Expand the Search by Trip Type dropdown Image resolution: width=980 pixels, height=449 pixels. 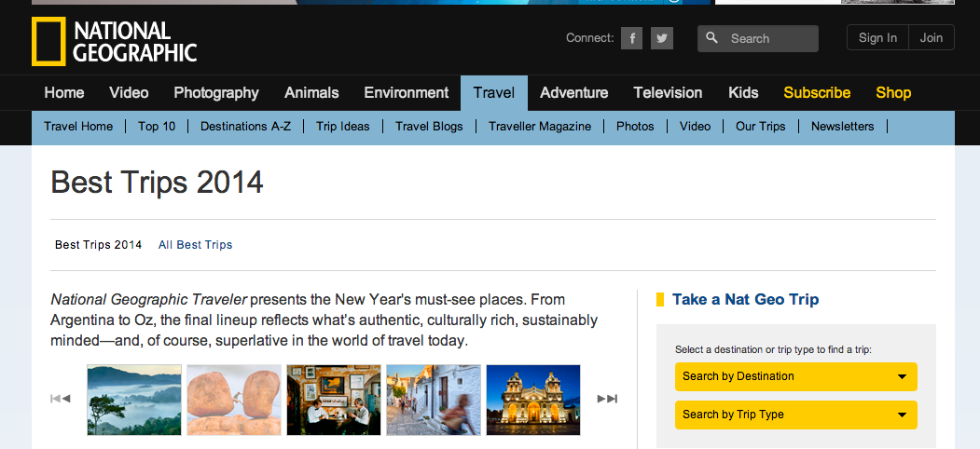(x=795, y=415)
